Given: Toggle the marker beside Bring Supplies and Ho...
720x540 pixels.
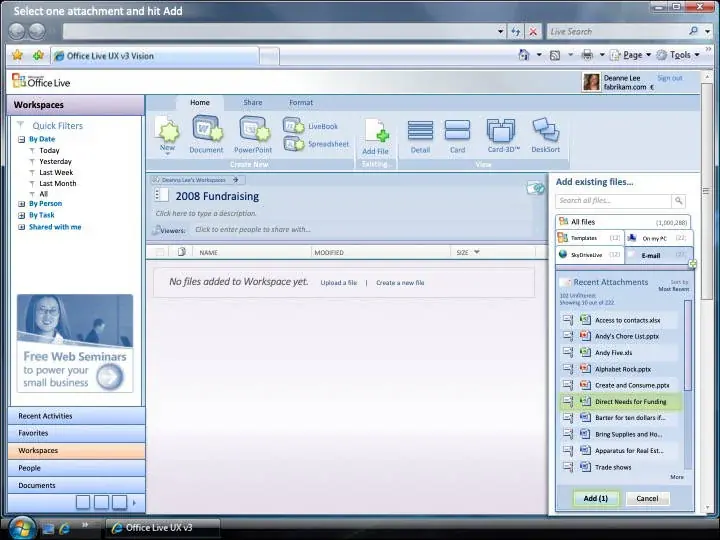Looking at the screenshot, I should [x=568, y=434].
